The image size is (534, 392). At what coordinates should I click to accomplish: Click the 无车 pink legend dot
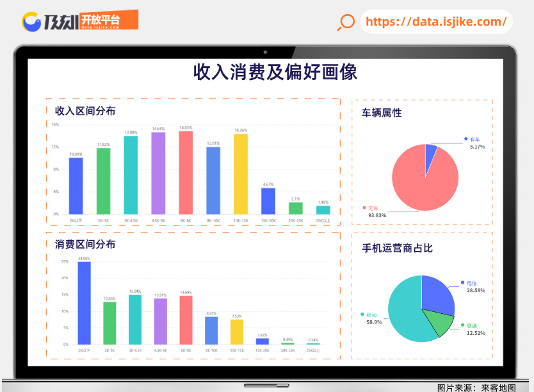click(x=364, y=208)
